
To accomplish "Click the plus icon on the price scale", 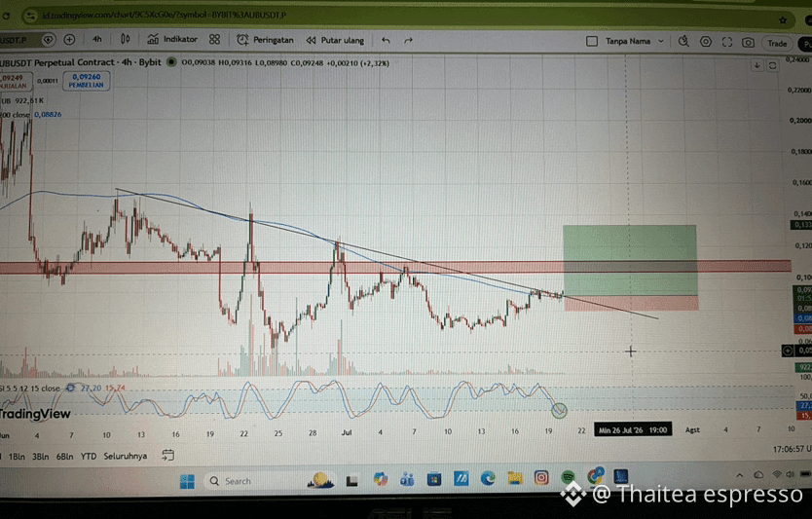I will (787, 352).
